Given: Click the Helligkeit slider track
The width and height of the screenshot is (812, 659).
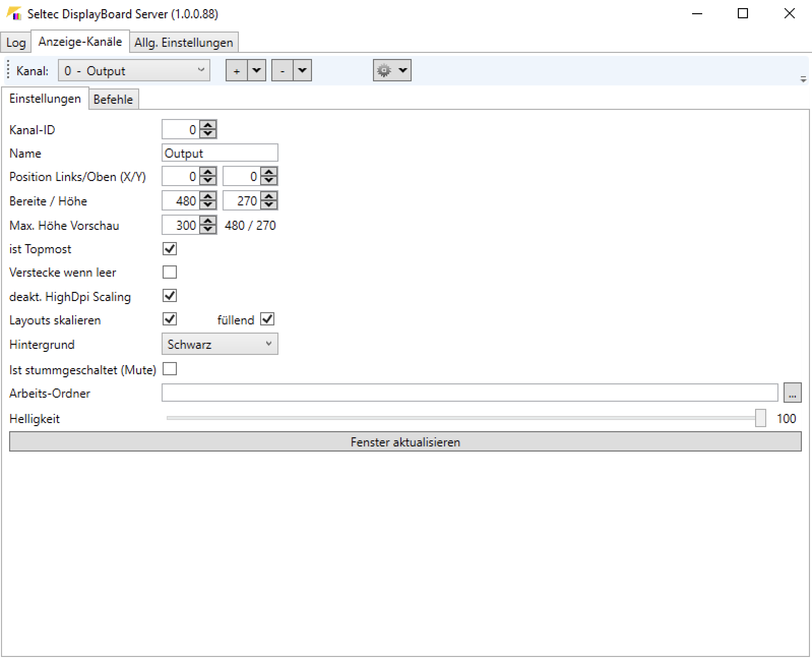Looking at the screenshot, I should tap(461, 418).
